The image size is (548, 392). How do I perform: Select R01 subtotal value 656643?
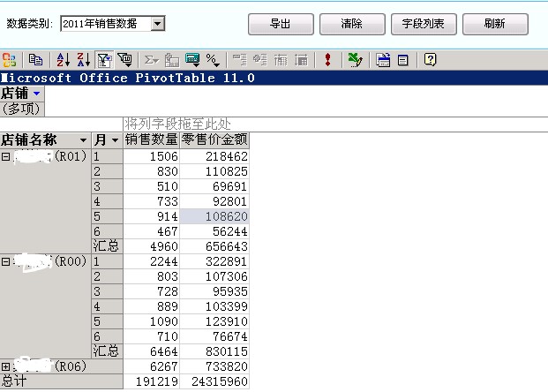pyautogui.click(x=214, y=246)
